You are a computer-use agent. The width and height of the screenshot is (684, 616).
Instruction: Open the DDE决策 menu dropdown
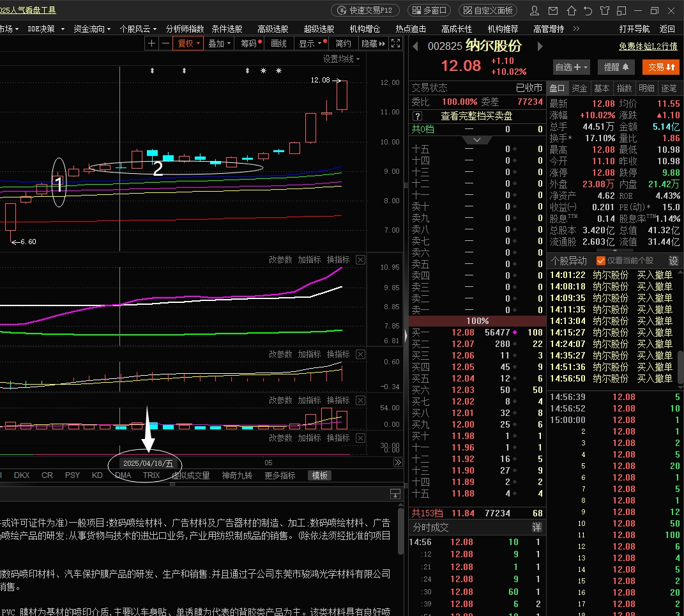(46, 29)
